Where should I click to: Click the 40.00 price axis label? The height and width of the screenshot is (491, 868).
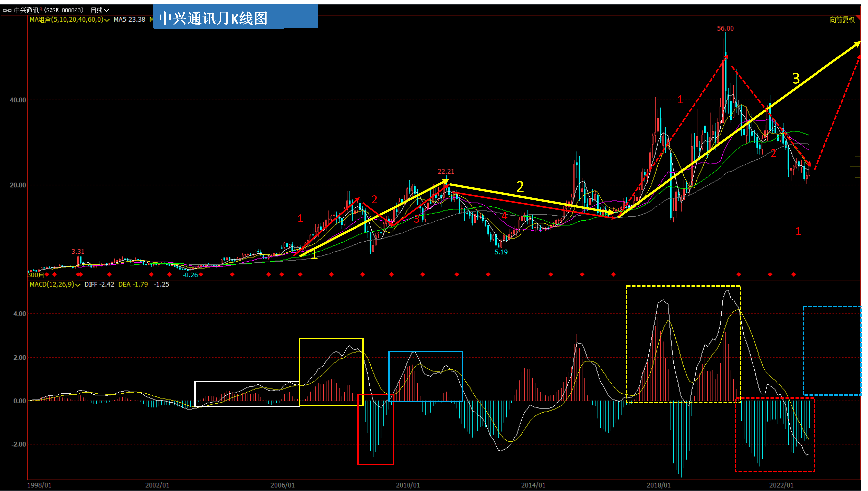[x=18, y=100]
